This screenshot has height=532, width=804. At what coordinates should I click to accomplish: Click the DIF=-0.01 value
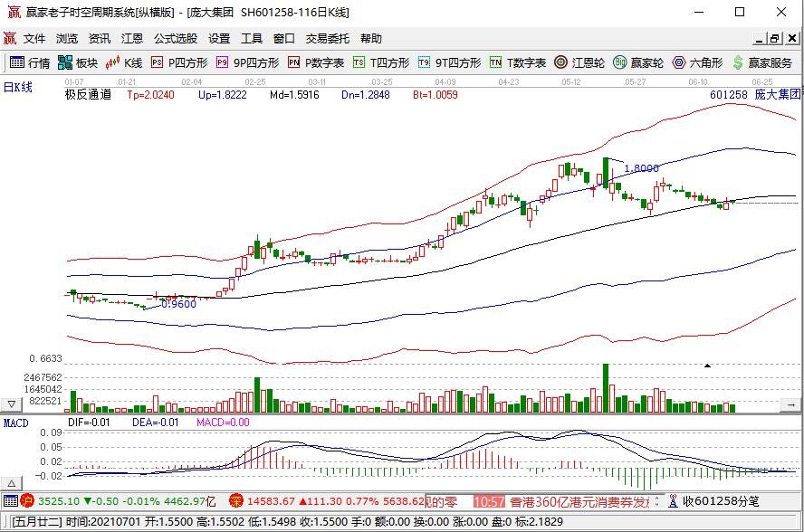coord(89,423)
